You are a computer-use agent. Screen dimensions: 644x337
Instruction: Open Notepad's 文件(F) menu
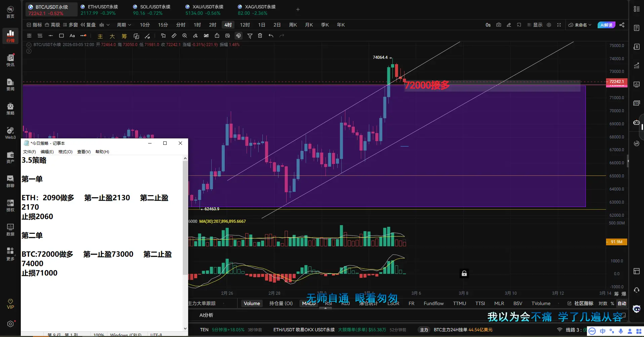[x=30, y=152]
